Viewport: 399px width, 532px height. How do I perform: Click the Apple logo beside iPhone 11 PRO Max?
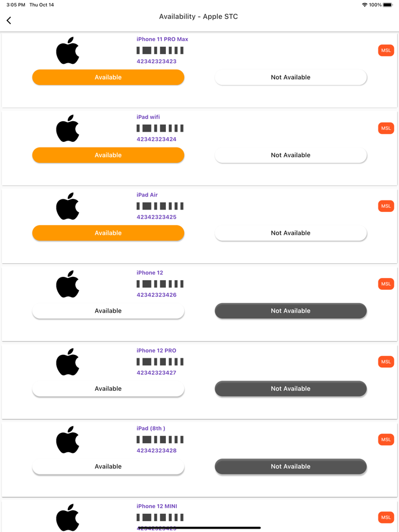click(68, 50)
